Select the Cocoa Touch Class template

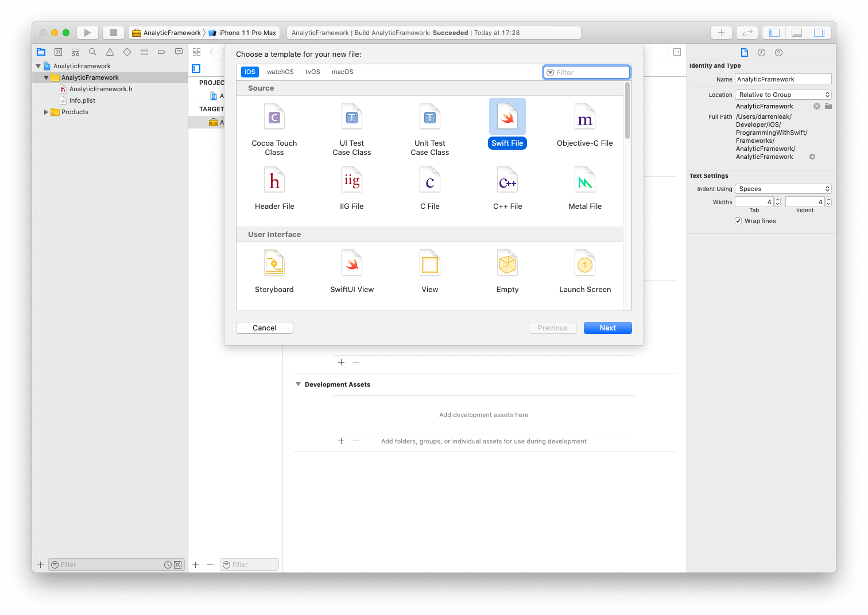[274, 129]
